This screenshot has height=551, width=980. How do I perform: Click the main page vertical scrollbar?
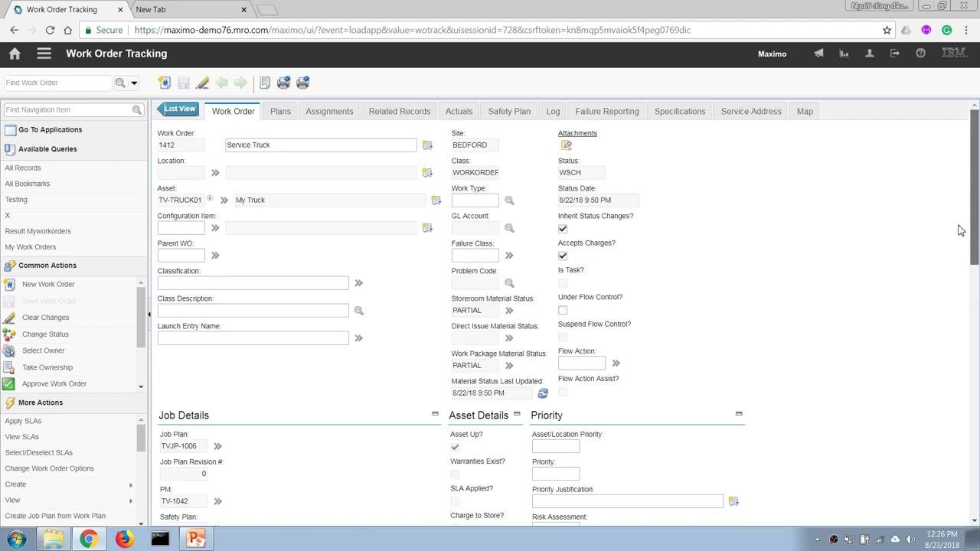coord(974,187)
